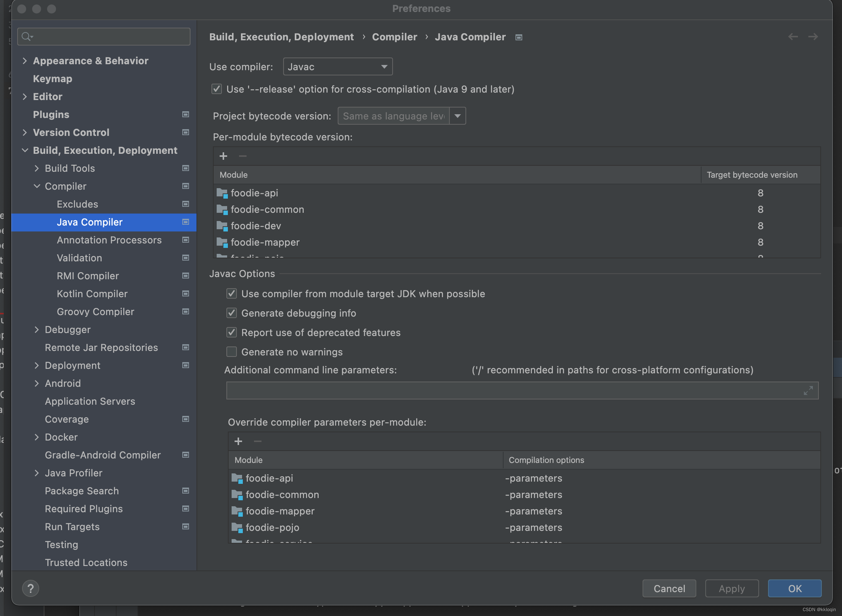Toggle 'Generate no warnings' checkbox
The width and height of the screenshot is (842, 616).
pos(232,352)
